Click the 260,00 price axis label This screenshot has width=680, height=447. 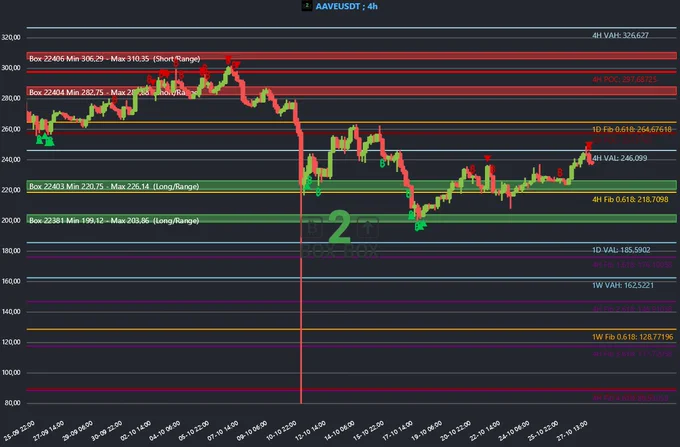[x=11, y=129]
